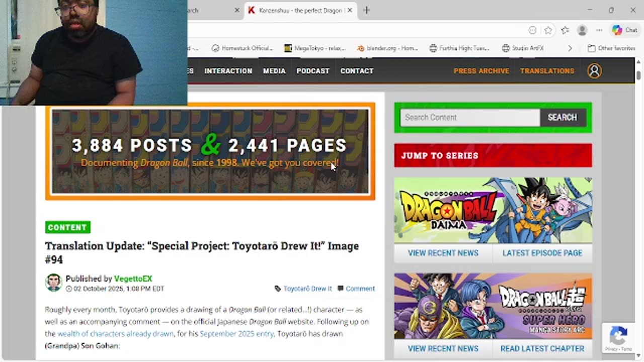Click the SEARCH button
The height and width of the screenshot is (362, 644).
click(x=562, y=118)
